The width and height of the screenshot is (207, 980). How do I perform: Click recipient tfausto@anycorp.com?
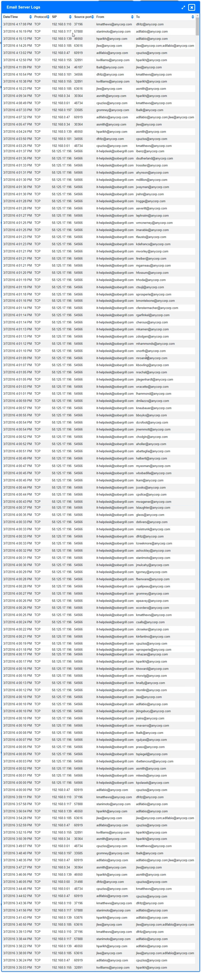151,237
